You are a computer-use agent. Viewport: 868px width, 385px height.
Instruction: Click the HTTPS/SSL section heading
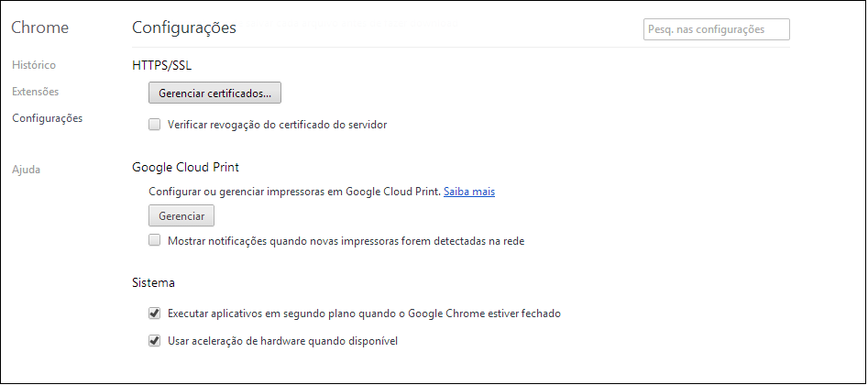point(162,65)
